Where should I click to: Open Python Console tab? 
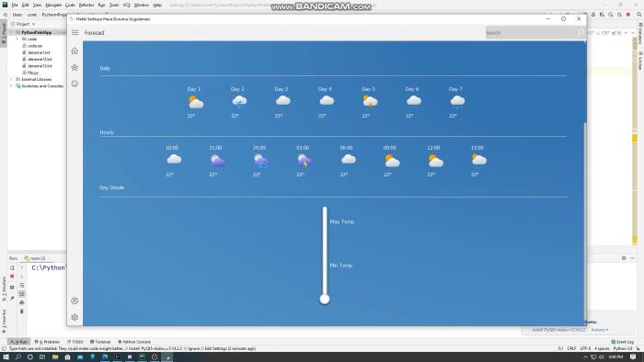coord(134,342)
